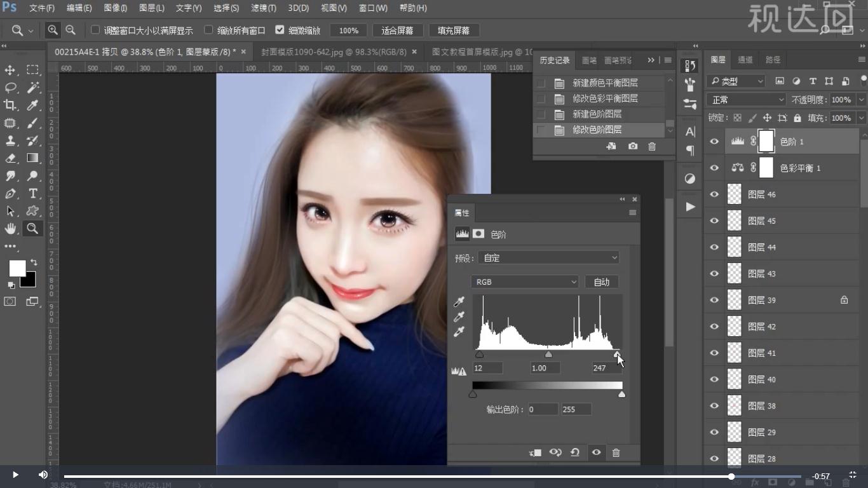Click the shadow input level field
868x488 pixels.
coord(487,368)
